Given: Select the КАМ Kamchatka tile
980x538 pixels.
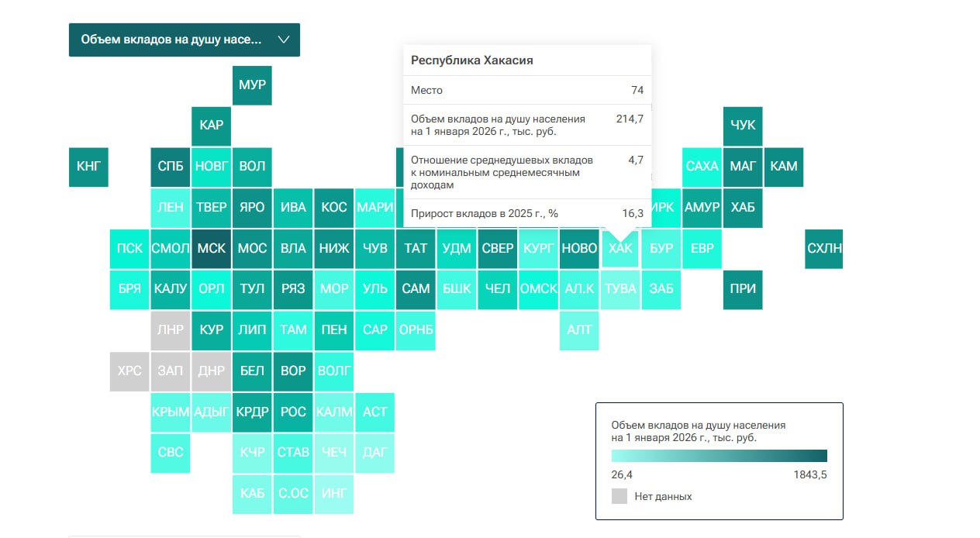Looking at the screenshot, I should (784, 167).
